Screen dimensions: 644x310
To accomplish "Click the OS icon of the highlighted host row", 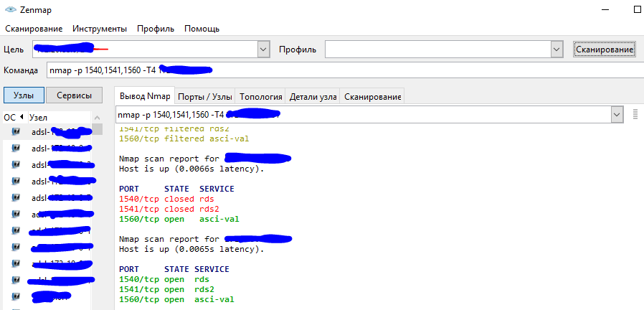I will click(x=16, y=131).
